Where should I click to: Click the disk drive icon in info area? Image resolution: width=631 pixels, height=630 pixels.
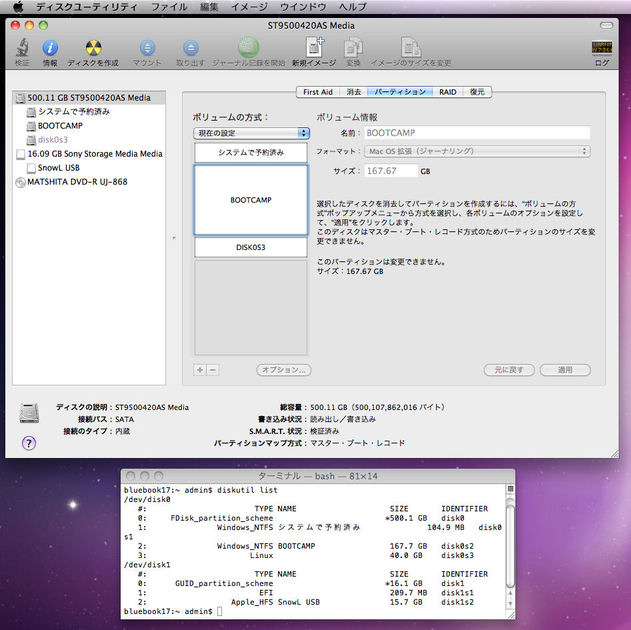[x=29, y=413]
